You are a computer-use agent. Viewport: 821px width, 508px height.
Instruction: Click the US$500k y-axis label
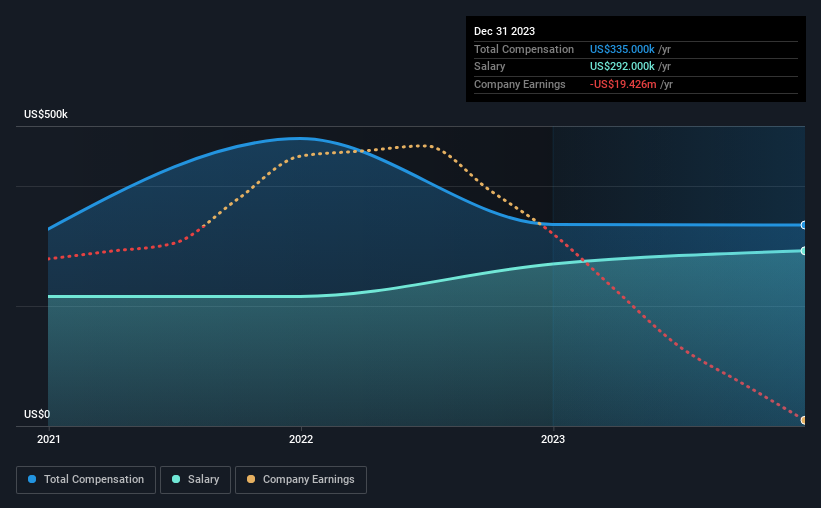(46, 114)
